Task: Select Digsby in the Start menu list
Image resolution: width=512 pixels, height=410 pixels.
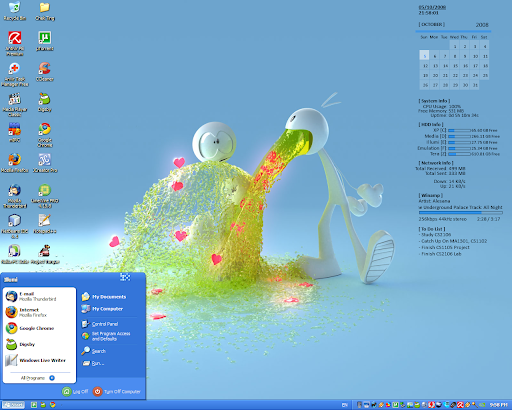Action: tap(39, 344)
